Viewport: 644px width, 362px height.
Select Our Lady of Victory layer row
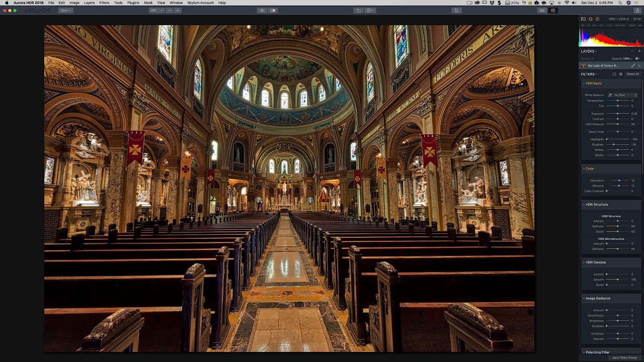click(611, 65)
